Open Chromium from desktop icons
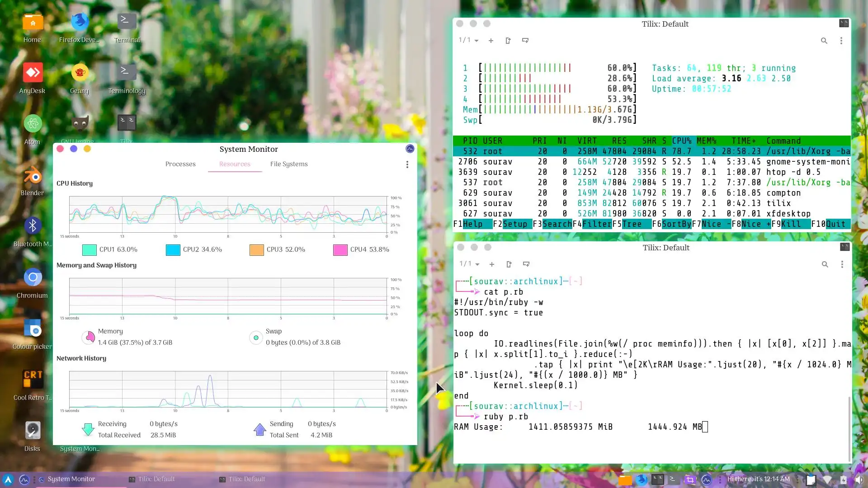Screen dimensions: 868x488 (33, 278)
